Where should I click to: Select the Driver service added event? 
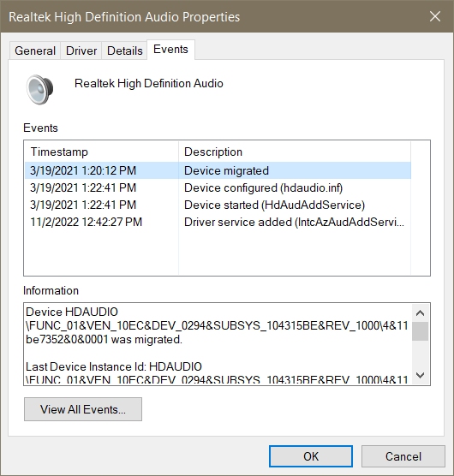218,222
